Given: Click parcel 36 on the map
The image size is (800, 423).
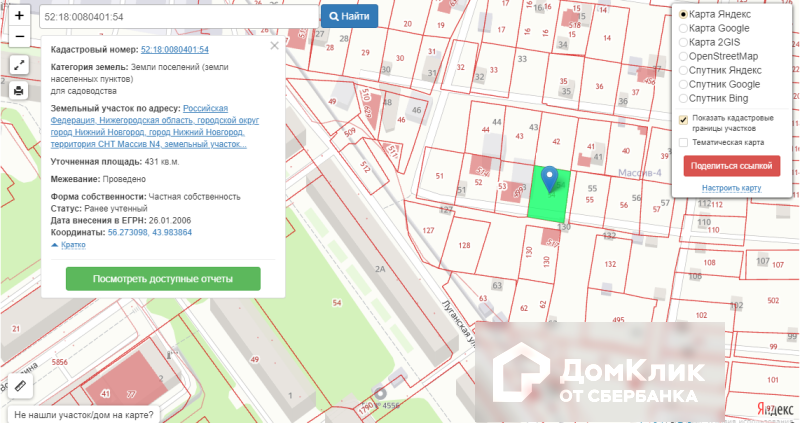Looking at the screenshot, I should (599, 86).
